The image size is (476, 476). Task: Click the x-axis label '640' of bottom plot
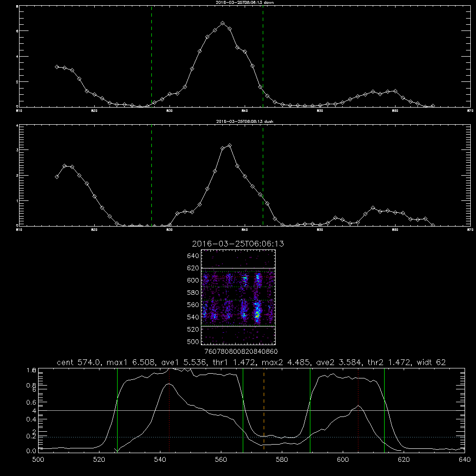[x=465, y=460]
